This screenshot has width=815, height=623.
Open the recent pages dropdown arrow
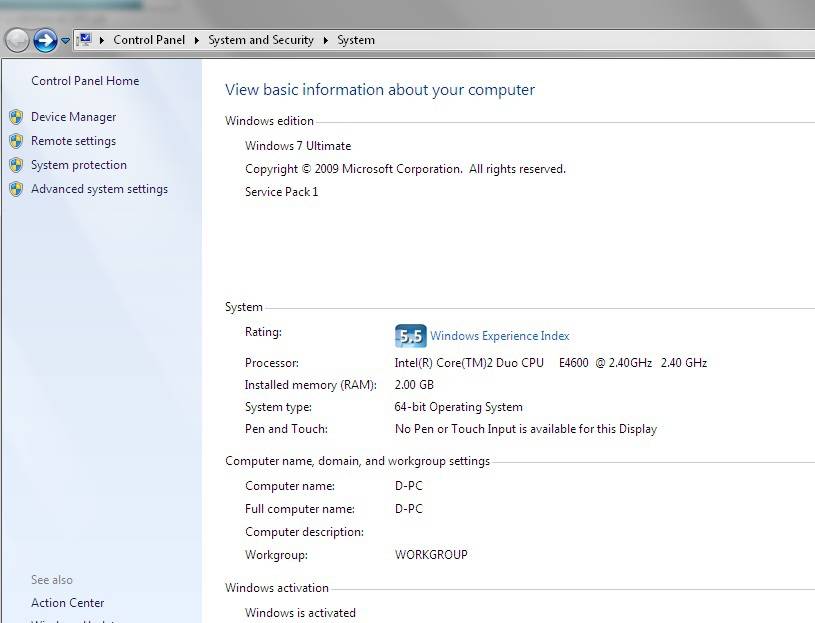65,40
